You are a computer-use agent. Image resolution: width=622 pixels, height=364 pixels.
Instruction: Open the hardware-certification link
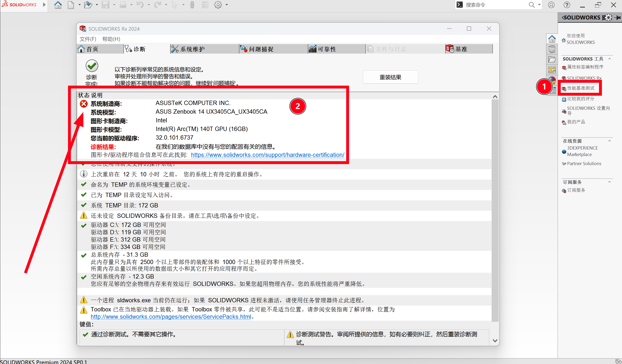click(268, 155)
